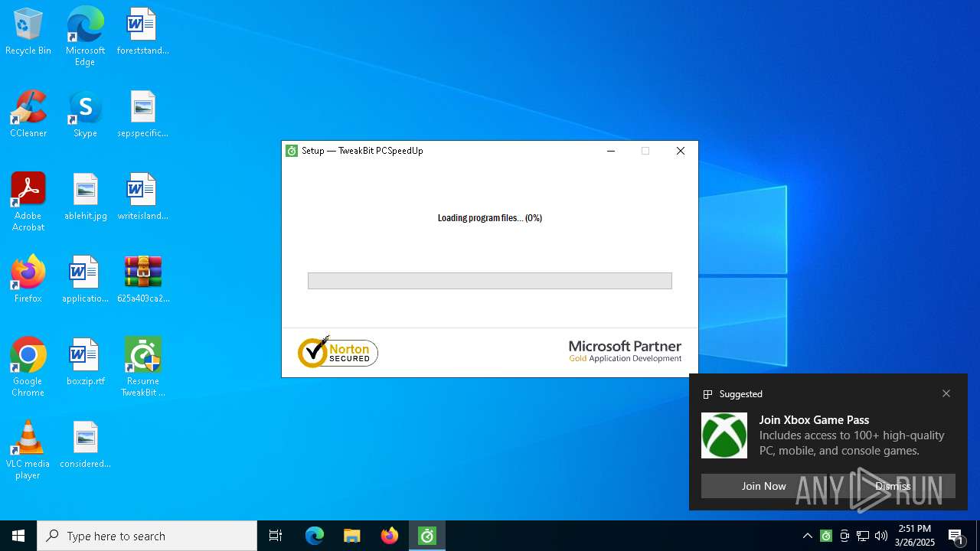980x551 pixels.
Task: Dismiss the Xbox Game Pass notification
Action: [x=893, y=486]
